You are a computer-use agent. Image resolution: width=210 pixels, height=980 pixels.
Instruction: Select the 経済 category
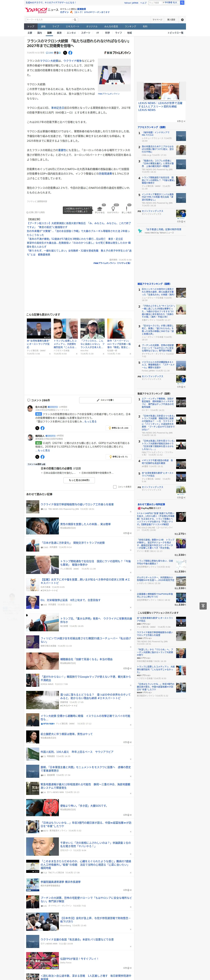pyautogui.click(x=59, y=33)
